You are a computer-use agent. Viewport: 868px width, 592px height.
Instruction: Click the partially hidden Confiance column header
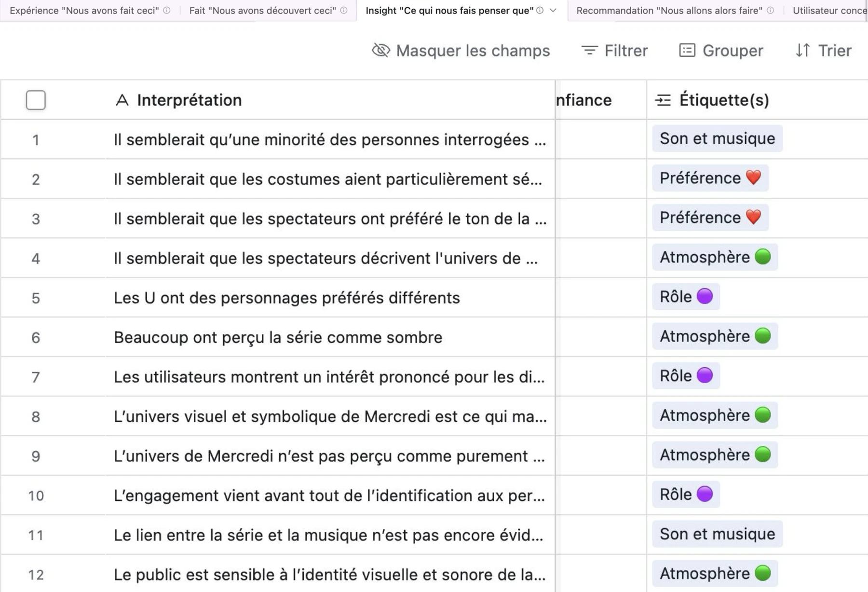601,100
